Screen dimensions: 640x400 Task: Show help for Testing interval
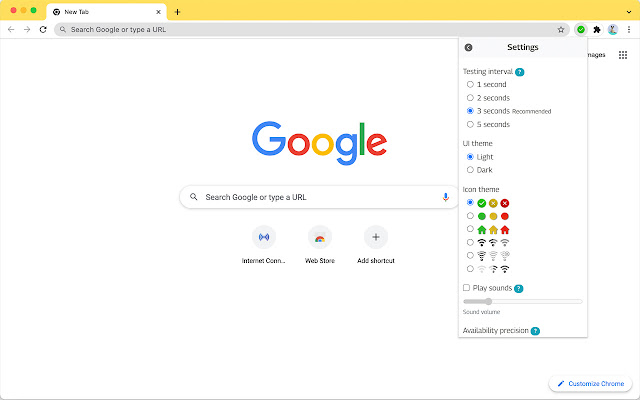[x=520, y=72]
